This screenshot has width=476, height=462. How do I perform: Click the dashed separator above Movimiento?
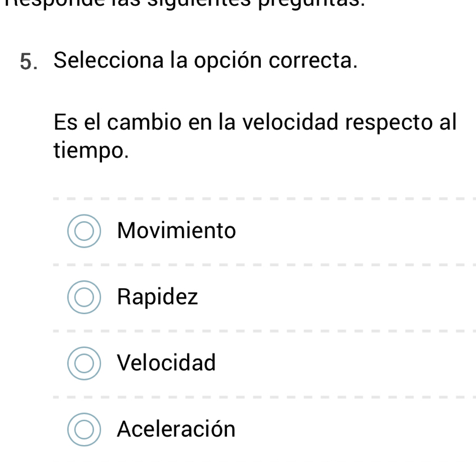264,198
